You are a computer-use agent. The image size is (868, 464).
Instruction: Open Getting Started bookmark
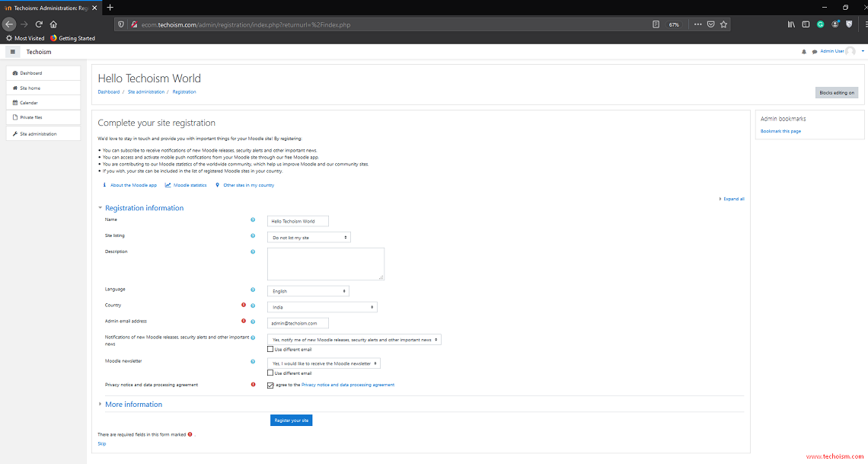click(x=72, y=38)
